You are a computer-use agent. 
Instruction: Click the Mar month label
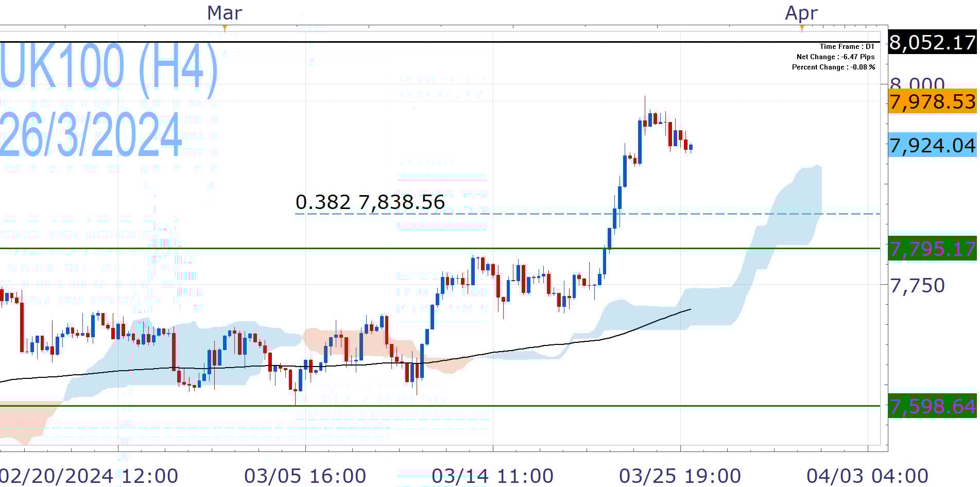(x=225, y=13)
